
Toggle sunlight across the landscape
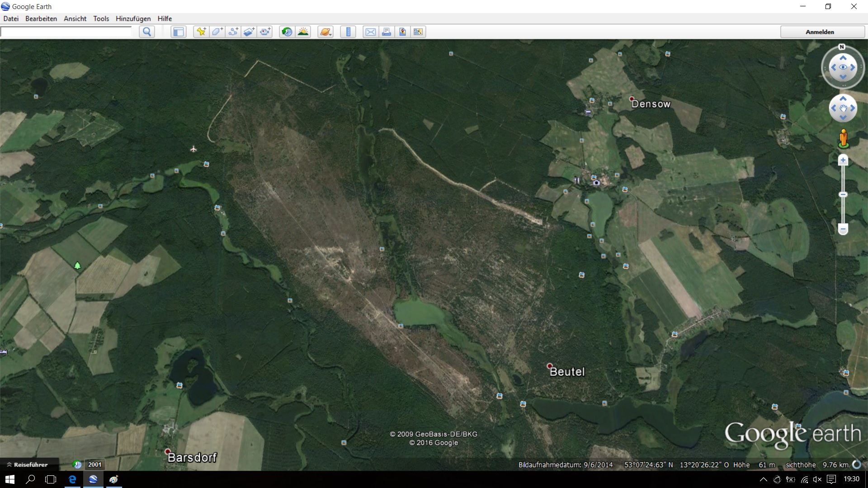[x=303, y=32]
